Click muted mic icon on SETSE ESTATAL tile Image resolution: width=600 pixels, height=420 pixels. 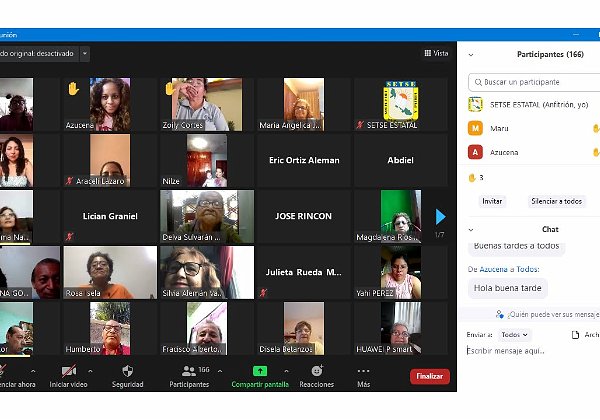[360, 125]
